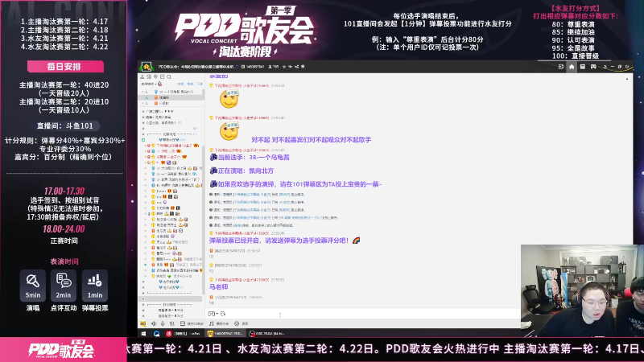Select the first mic queue entry 38-一个乌龟酱
644x362 pixels.
(x=171, y=92)
